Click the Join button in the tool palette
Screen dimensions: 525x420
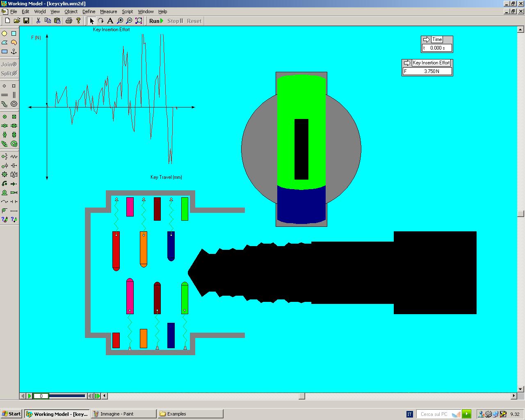pos(9,64)
